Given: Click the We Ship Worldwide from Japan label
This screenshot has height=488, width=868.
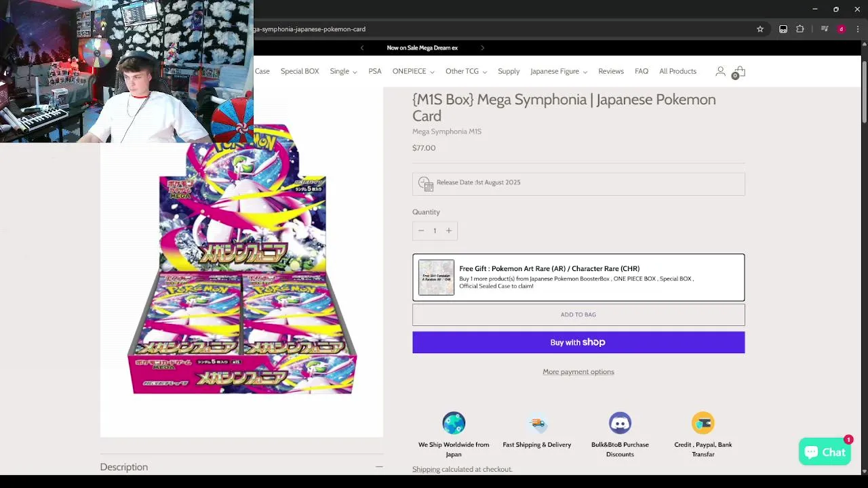Looking at the screenshot, I should (454, 449).
